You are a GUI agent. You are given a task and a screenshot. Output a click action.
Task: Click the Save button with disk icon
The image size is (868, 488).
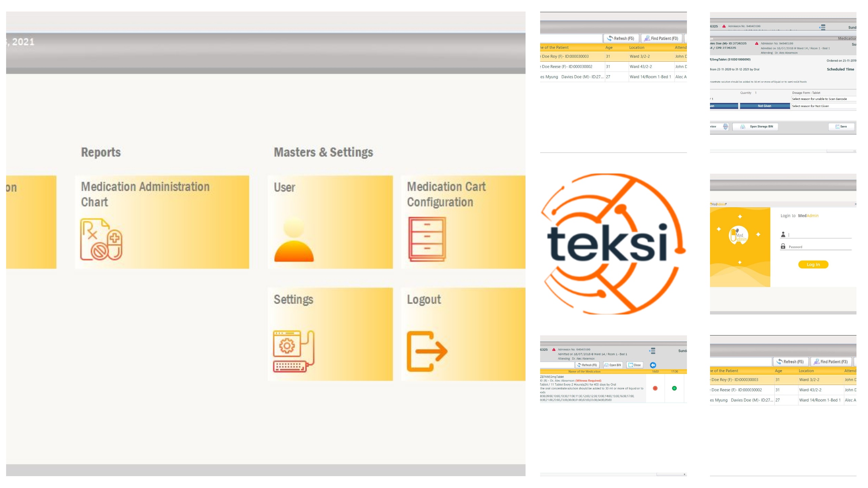pos(841,127)
